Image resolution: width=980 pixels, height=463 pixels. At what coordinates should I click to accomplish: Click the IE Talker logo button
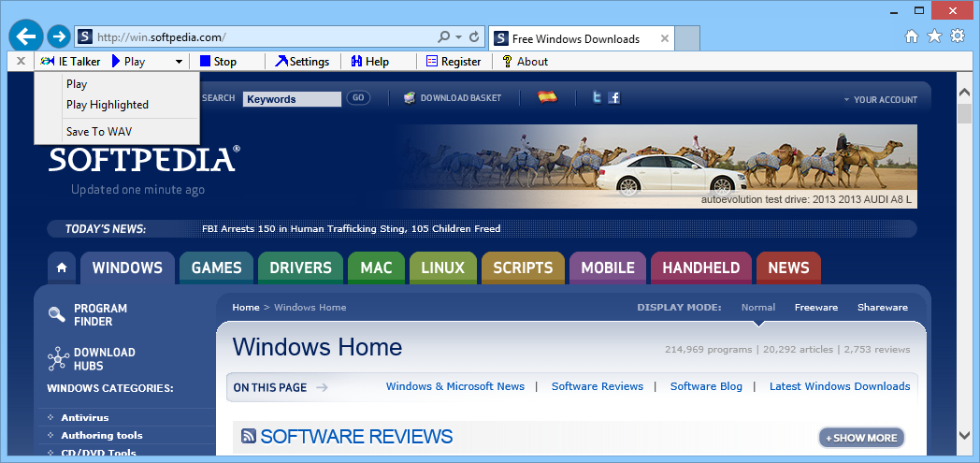(70, 61)
